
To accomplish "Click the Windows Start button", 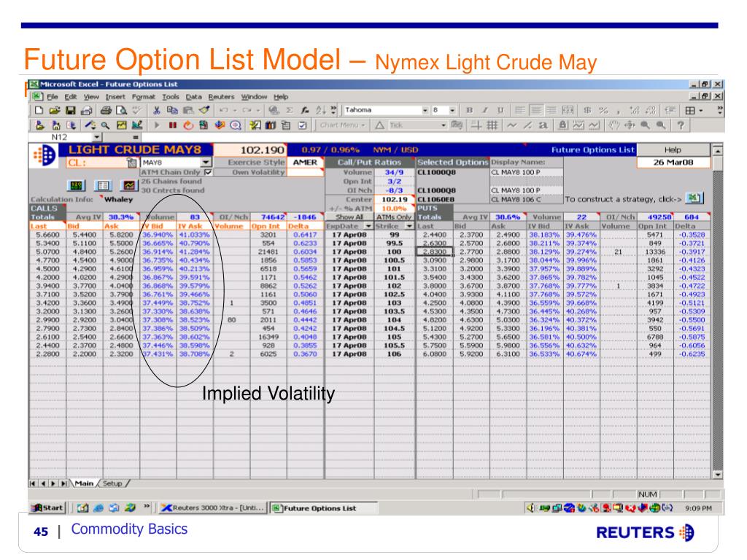I will coord(47,508).
